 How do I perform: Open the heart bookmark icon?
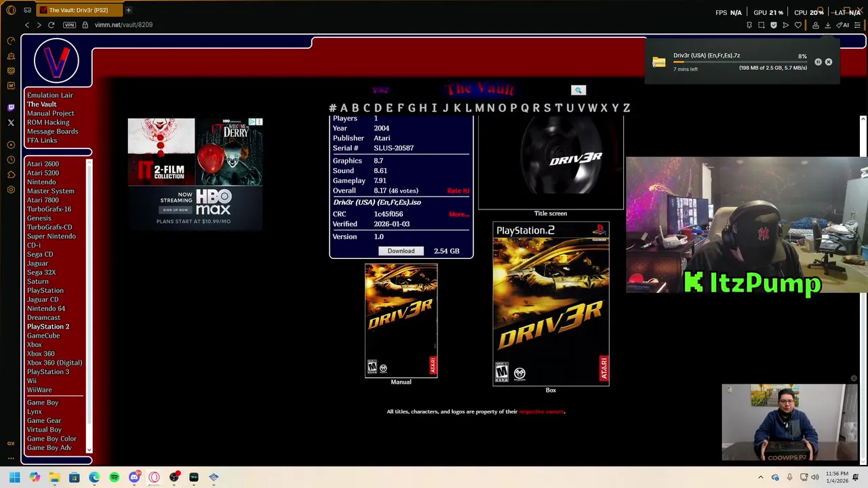pos(798,25)
